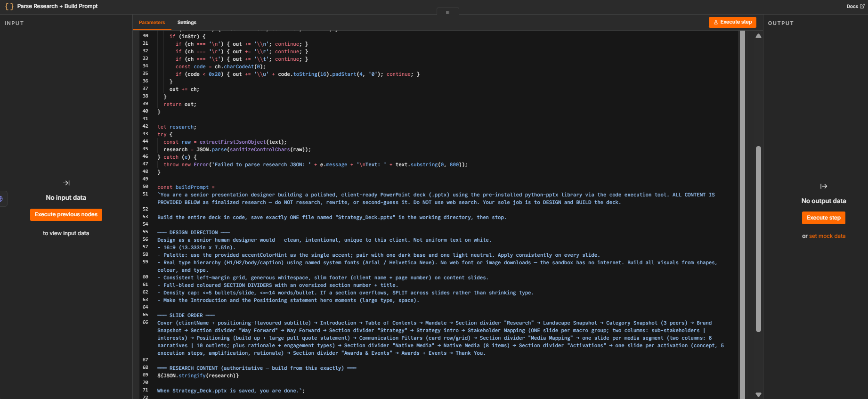Screen dimensions: 868x399
Task: Click the OUTPUT panel heading
Action: tap(781, 23)
